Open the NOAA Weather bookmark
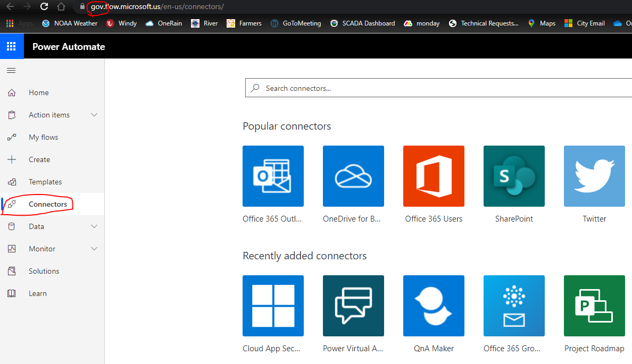Screen dimensions: 632x364 70,23
